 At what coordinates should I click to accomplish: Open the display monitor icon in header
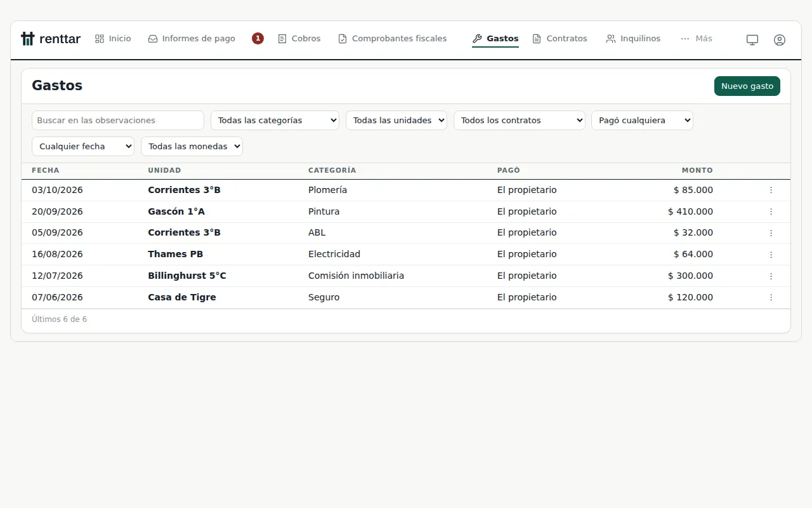(752, 39)
